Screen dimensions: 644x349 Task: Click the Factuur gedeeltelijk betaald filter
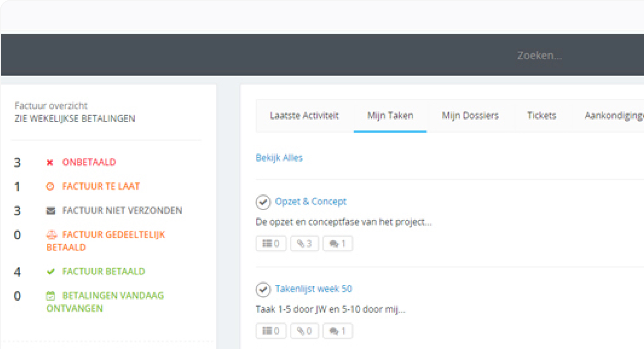(x=106, y=241)
